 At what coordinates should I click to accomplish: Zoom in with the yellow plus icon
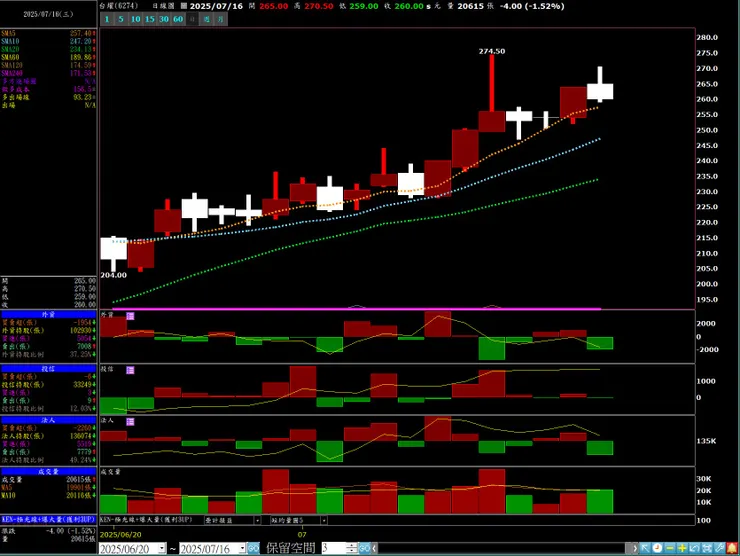pyautogui.click(x=682, y=548)
